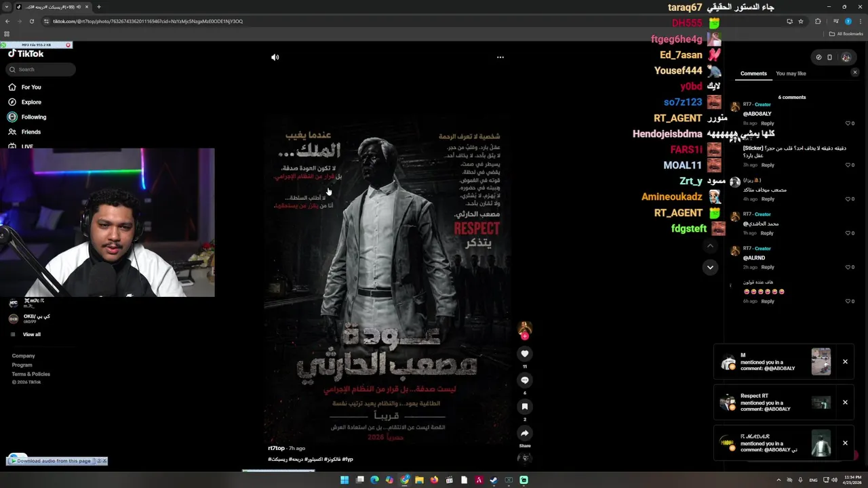Mute the post sound speaker icon
The width and height of the screenshot is (868, 488).
275,57
